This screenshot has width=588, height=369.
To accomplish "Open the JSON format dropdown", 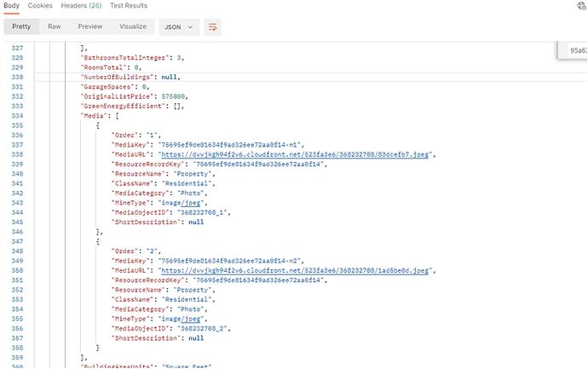I will point(179,27).
